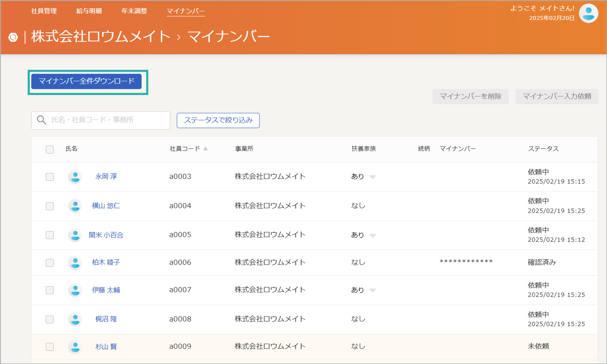Viewport: 607px width, 364px height.
Task: Expand 扶養家族 dropdown for 永岡 淳
Action: coord(373,177)
